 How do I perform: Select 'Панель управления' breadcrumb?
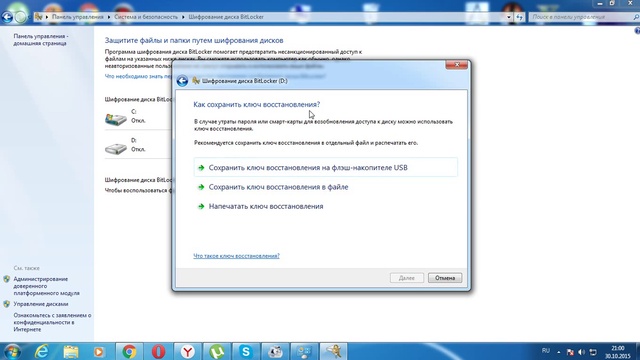tap(78, 17)
